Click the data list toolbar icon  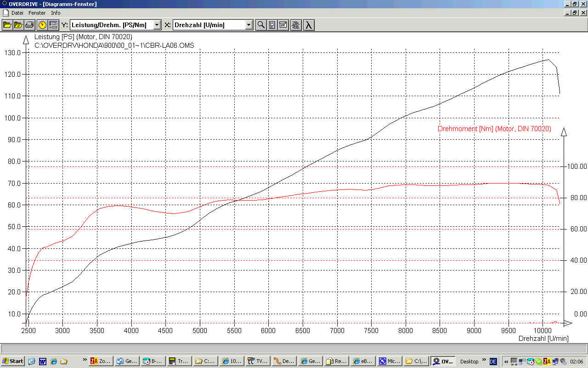(x=53, y=25)
